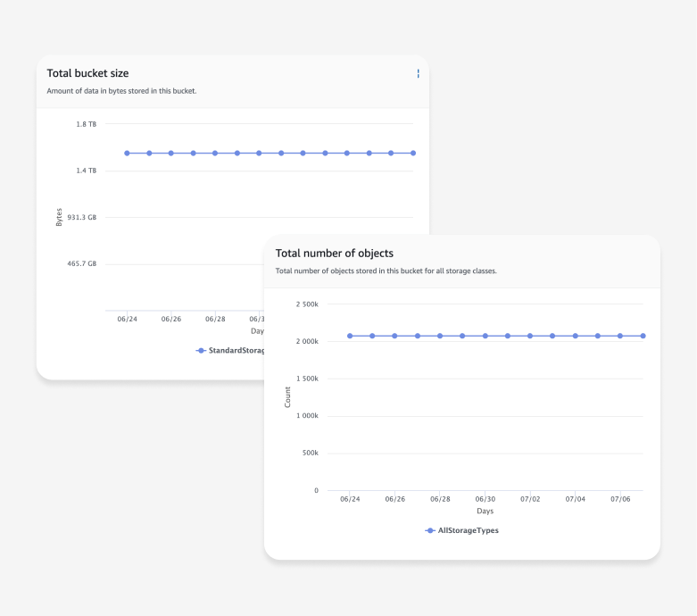
Task: Select the 06/26 point on bucket size line
Action: tap(170, 153)
